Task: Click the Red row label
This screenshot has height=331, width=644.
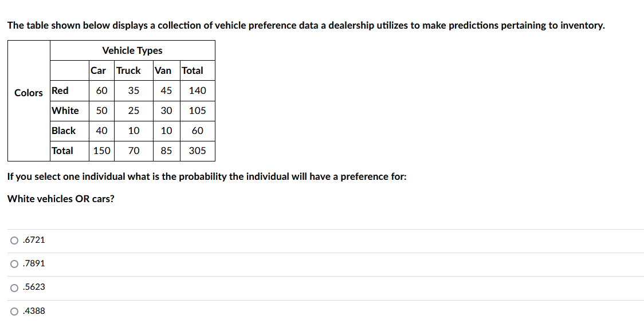Action: [59, 90]
